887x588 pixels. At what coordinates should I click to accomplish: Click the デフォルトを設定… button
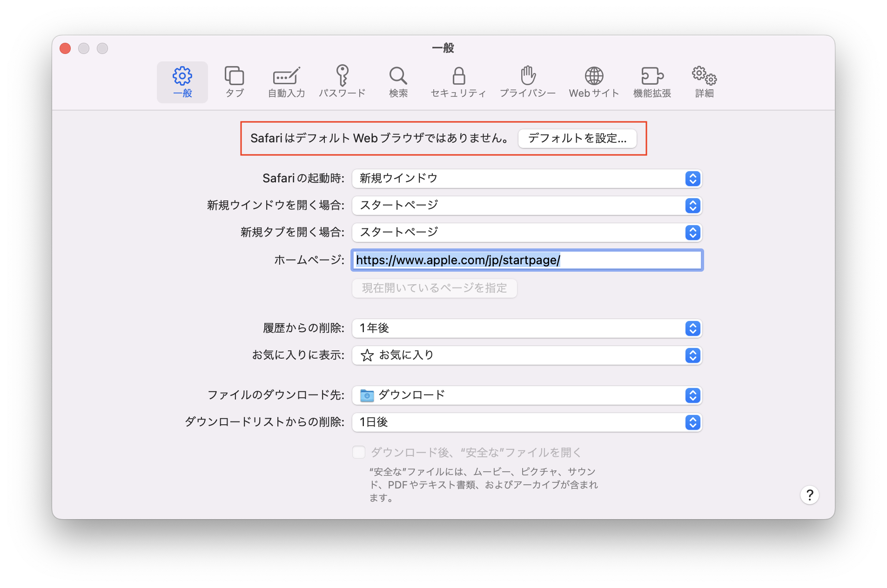(577, 139)
